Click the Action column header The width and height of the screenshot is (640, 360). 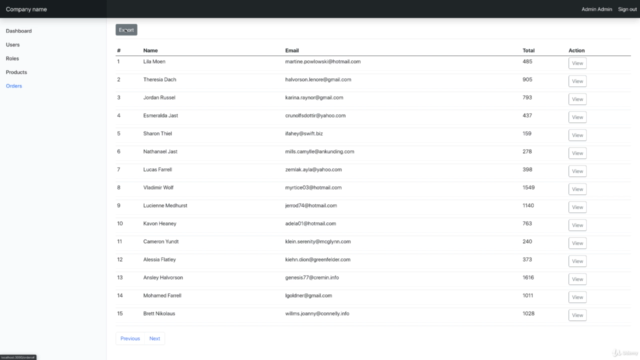point(576,51)
